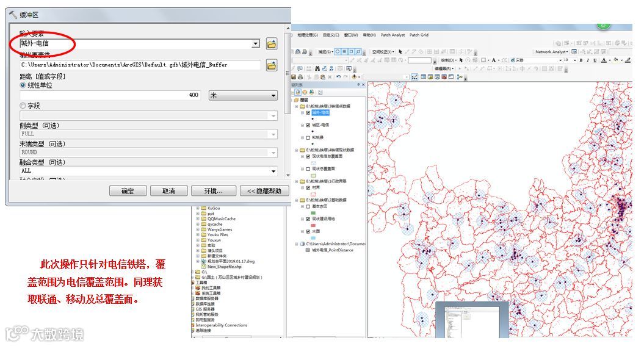
Task: Open the 窗口(W) menu
Action: point(351,35)
